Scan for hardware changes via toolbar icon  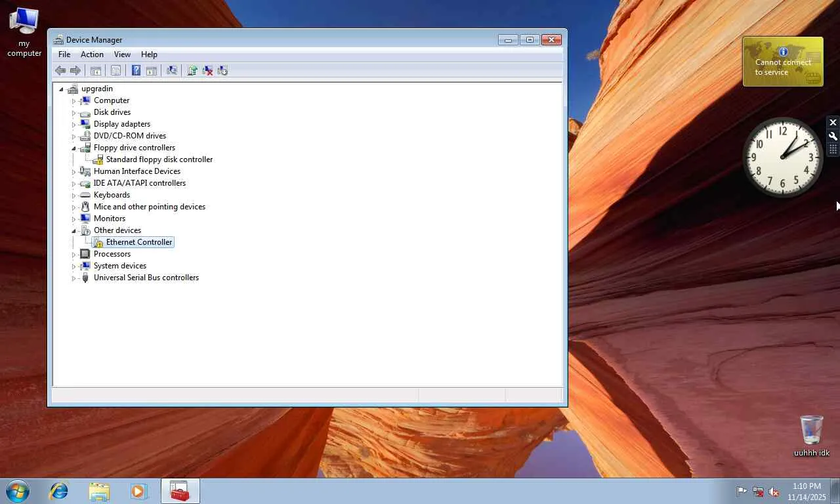[x=172, y=70]
